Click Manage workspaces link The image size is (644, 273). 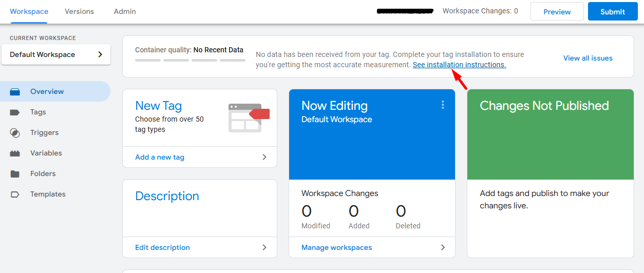(x=336, y=247)
